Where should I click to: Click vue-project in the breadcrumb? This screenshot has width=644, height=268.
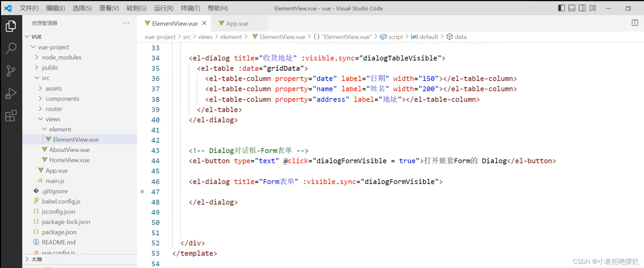pos(160,37)
